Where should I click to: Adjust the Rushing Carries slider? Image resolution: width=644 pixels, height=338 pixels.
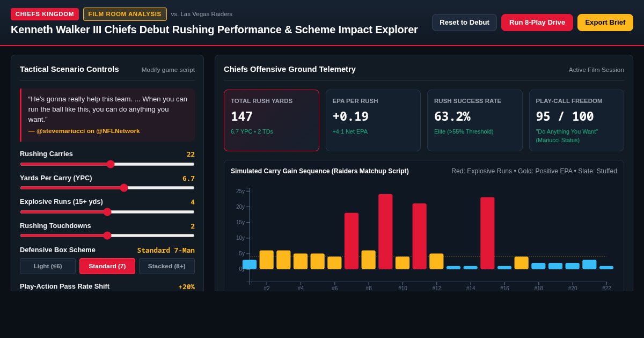pyautogui.click(x=107, y=164)
